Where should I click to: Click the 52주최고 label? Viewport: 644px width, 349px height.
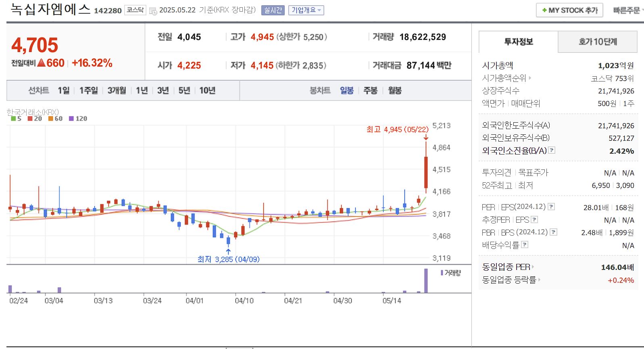pos(497,186)
